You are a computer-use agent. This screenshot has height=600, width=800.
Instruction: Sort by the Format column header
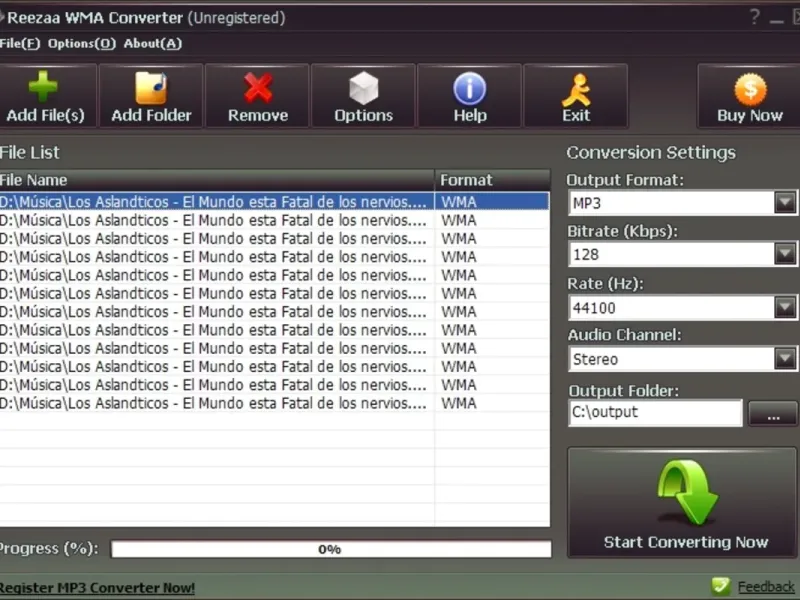point(492,180)
